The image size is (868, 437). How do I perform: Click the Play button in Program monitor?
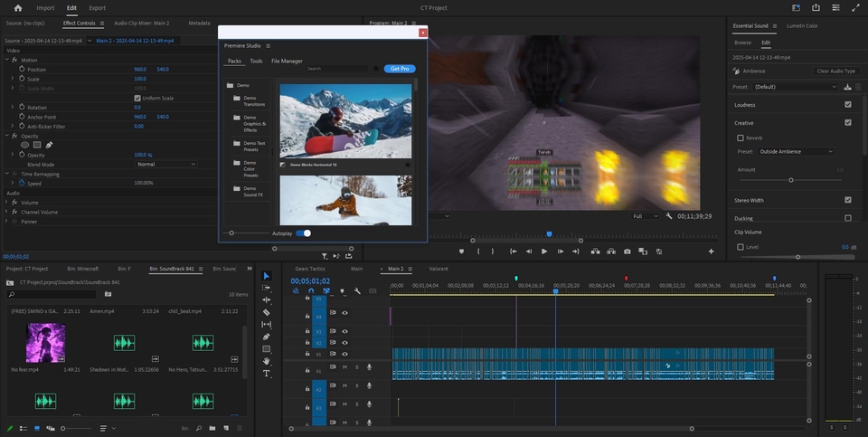click(544, 252)
